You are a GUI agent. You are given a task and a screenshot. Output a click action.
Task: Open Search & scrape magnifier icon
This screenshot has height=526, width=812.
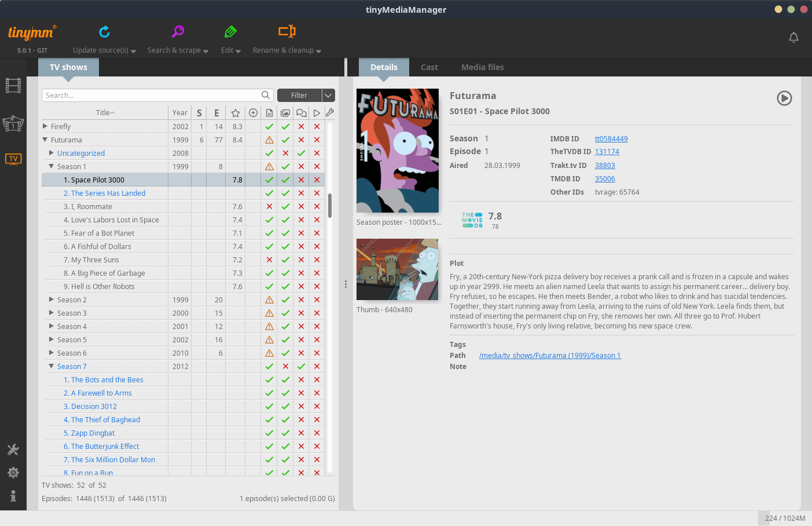click(178, 32)
